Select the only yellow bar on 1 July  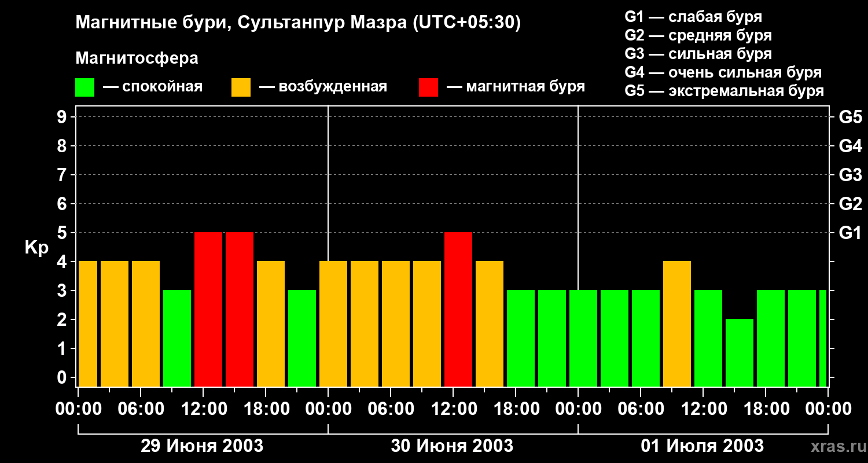pyautogui.click(x=677, y=324)
